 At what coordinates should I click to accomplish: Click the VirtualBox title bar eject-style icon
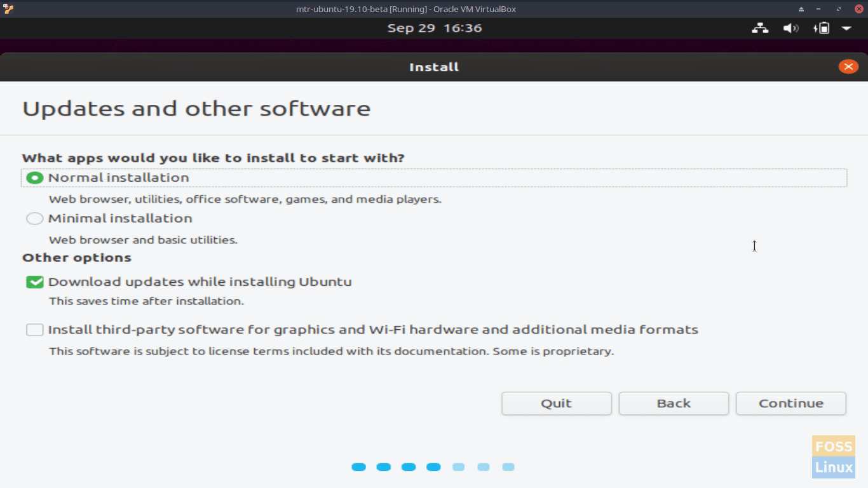(801, 9)
